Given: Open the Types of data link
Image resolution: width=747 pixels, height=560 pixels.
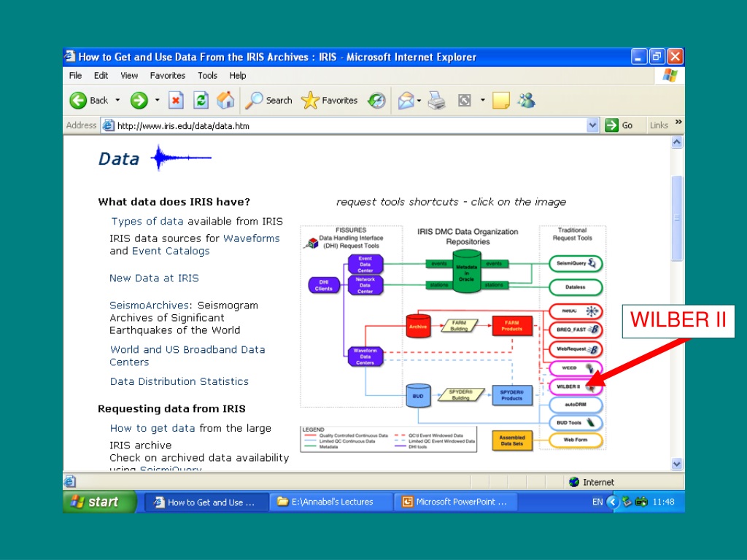Looking at the screenshot, I should tap(147, 222).
